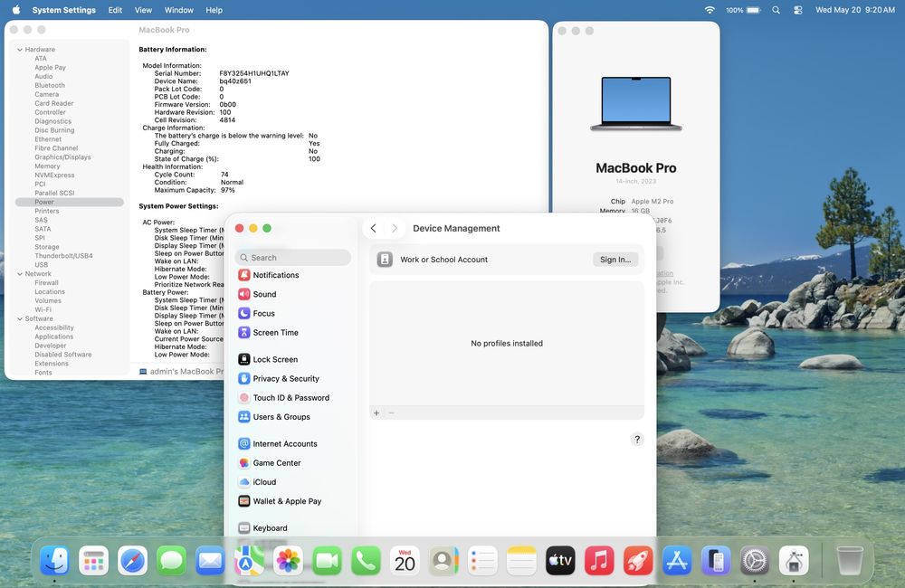Select Wi-Fi in System Information sidebar
The width and height of the screenshot is (905, 588).
pos(43,310)
